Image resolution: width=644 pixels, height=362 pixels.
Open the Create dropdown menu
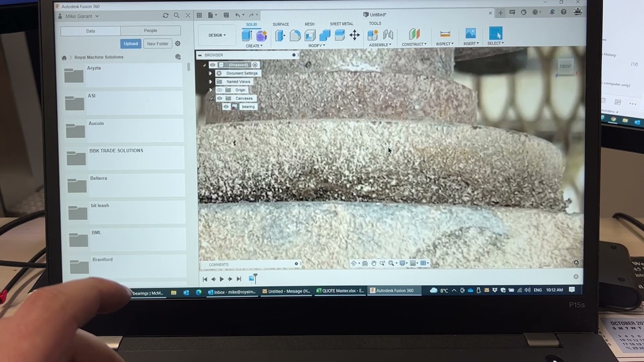(254, 46)
